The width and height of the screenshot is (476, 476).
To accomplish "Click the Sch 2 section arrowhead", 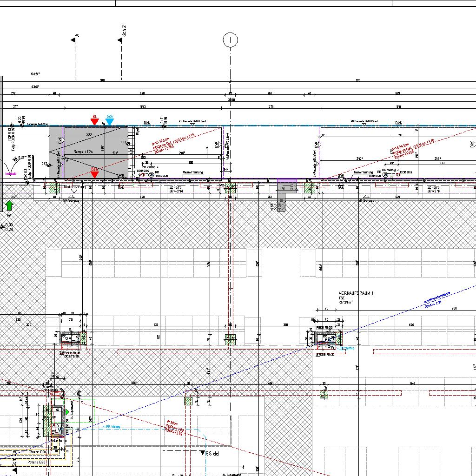I will click(119, 40).
